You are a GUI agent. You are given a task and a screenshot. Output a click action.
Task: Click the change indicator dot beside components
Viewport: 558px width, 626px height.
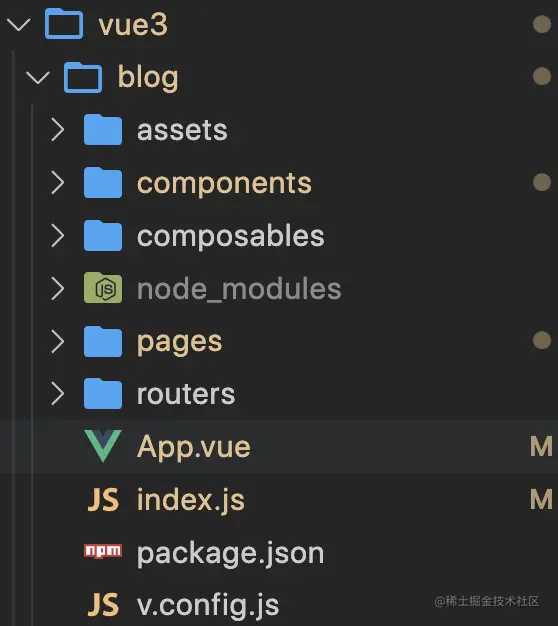[x=542, y=182]
